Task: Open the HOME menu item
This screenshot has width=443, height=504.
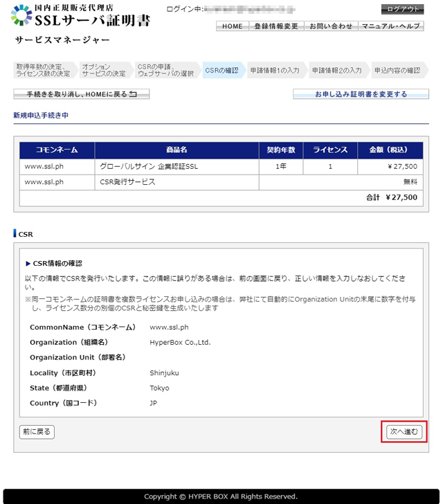Action: click(x=232, y=26)
